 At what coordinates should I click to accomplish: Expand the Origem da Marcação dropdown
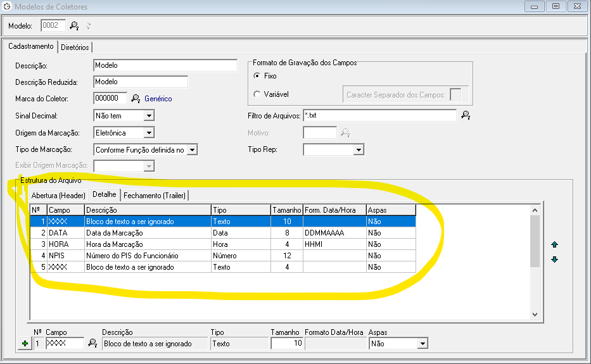[149, 133]
